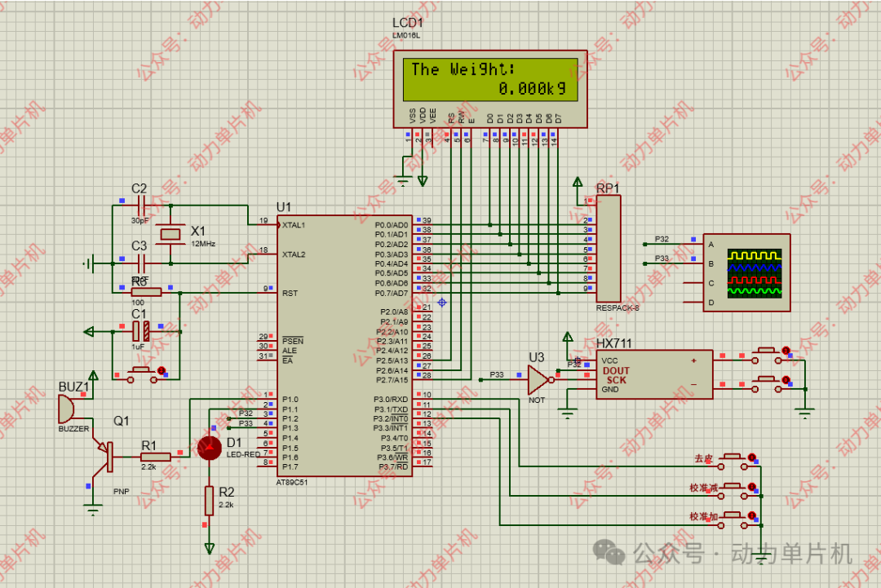This screenshot has width=881, height=588.
Task: Select capacitor C2 symbol
Action: 142,206
